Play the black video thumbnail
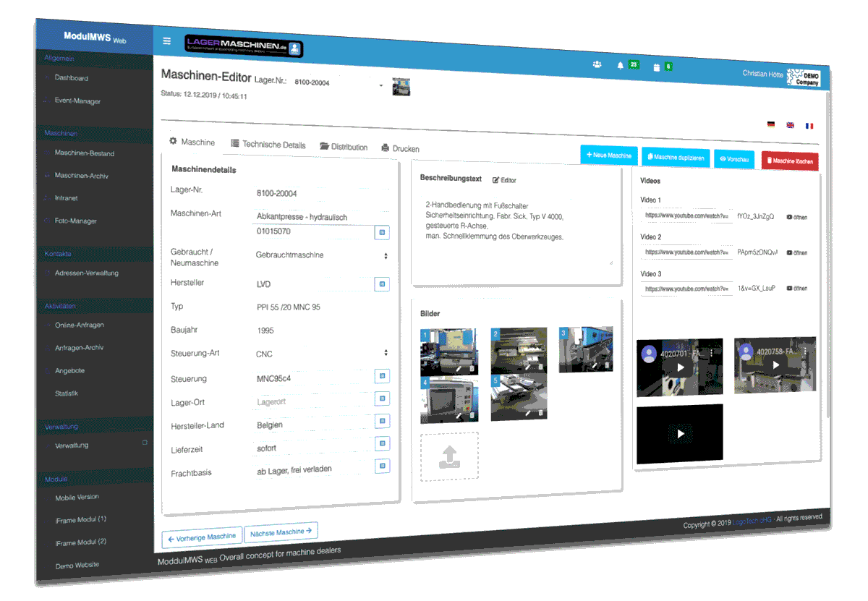Image resolution: width=868 pixels, height=601 pixels. click(x=680, y=434)
